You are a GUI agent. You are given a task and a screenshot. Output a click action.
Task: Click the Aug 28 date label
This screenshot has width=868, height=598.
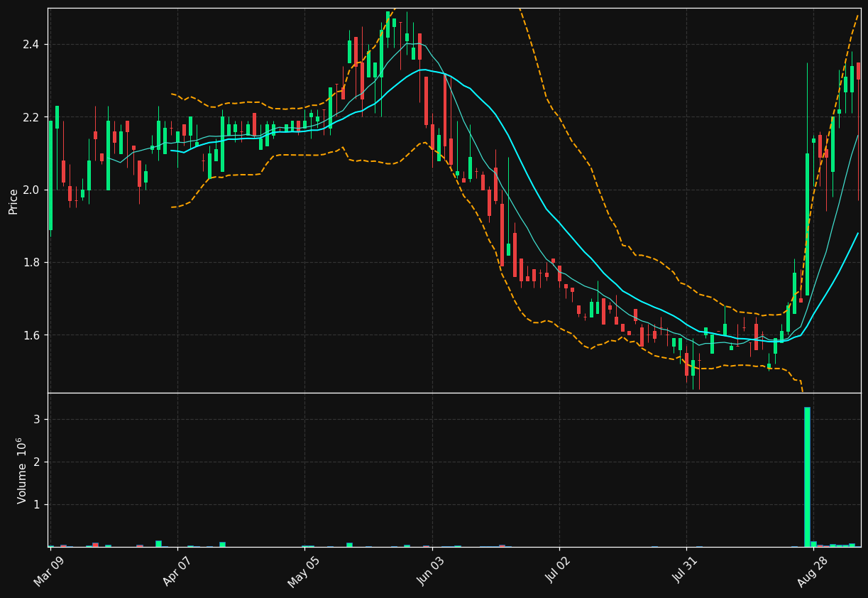813,572
